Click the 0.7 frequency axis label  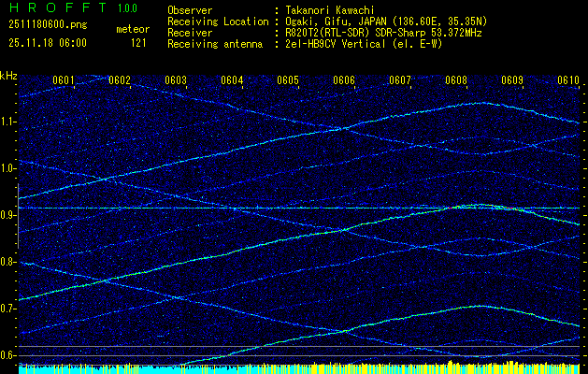[x=8, y=309]
